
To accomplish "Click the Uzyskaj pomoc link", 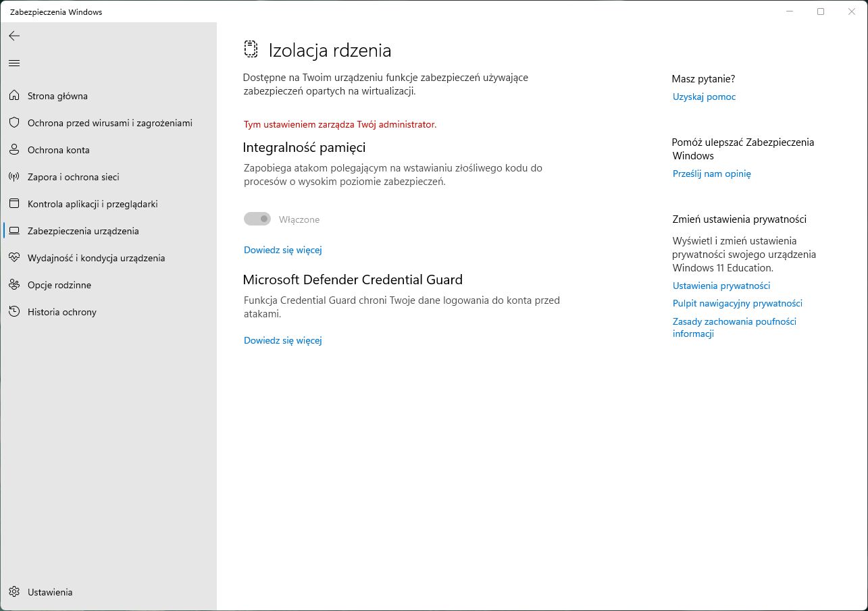I will [x=704, y=97].
